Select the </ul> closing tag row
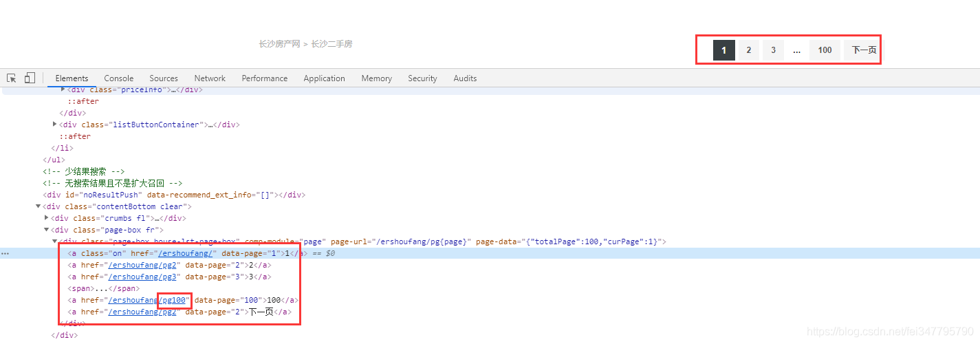 point(54,160)
